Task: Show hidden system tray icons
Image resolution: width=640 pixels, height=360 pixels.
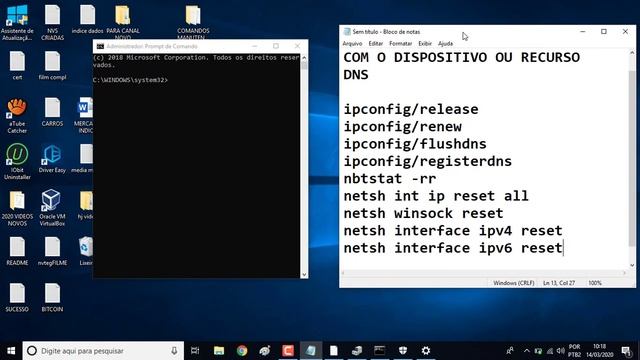Action: (x=527, y=351)
